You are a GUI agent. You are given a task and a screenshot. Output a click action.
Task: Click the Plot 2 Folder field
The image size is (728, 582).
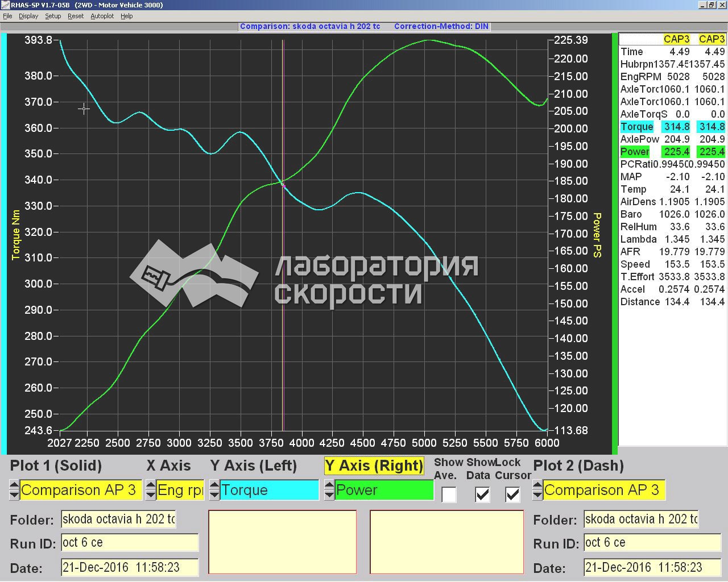(641, 519)
